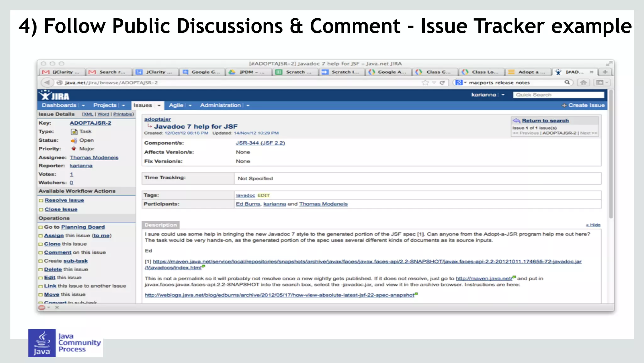Click the Open status icon

(x=74, y=140)
